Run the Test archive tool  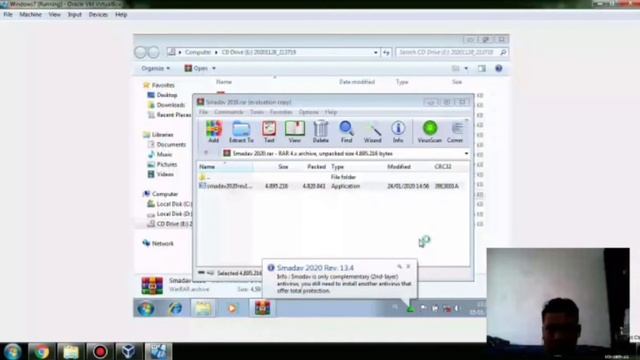click(x=269, y=131)
